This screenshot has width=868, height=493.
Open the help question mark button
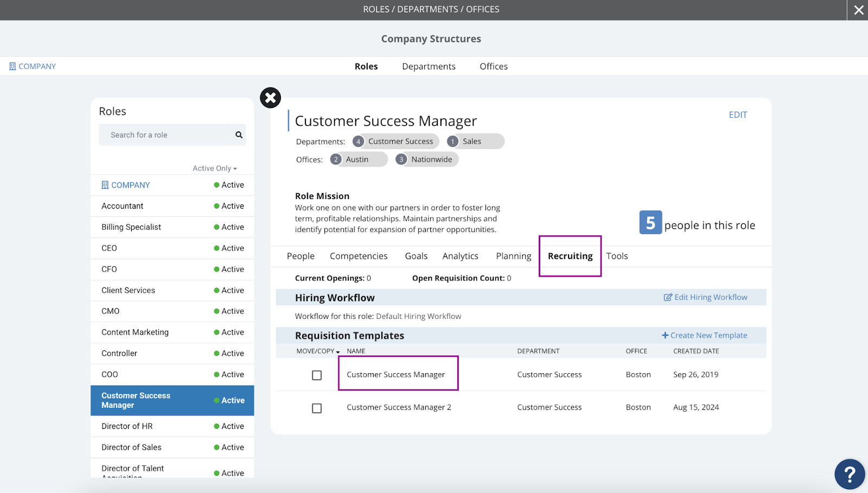850,474
